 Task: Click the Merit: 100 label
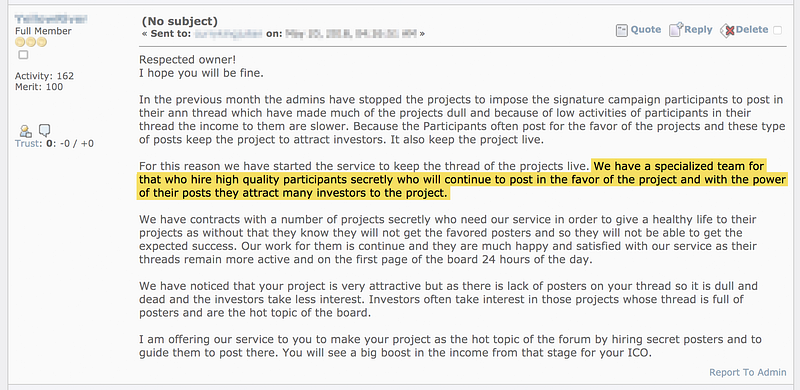[39, 87]
